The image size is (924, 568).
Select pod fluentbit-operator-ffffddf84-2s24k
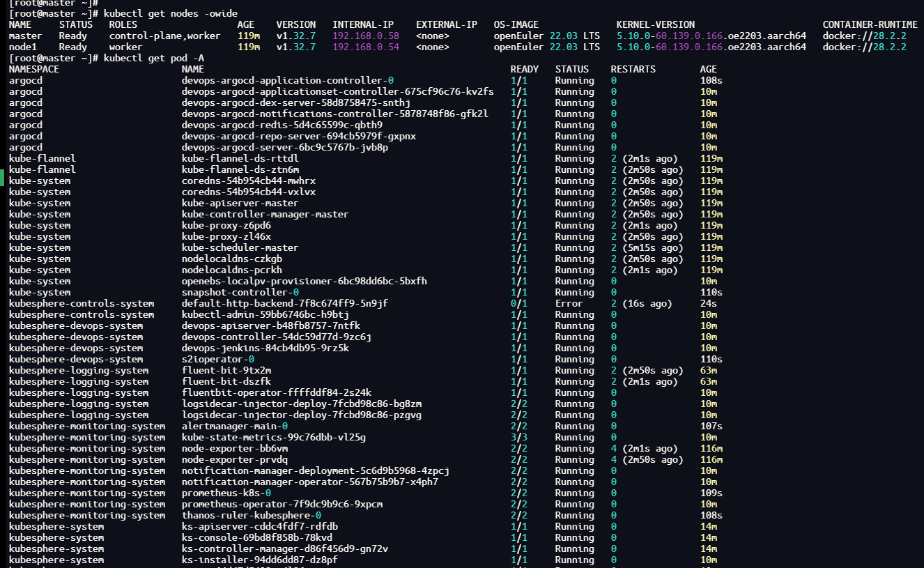coord(277,393)
